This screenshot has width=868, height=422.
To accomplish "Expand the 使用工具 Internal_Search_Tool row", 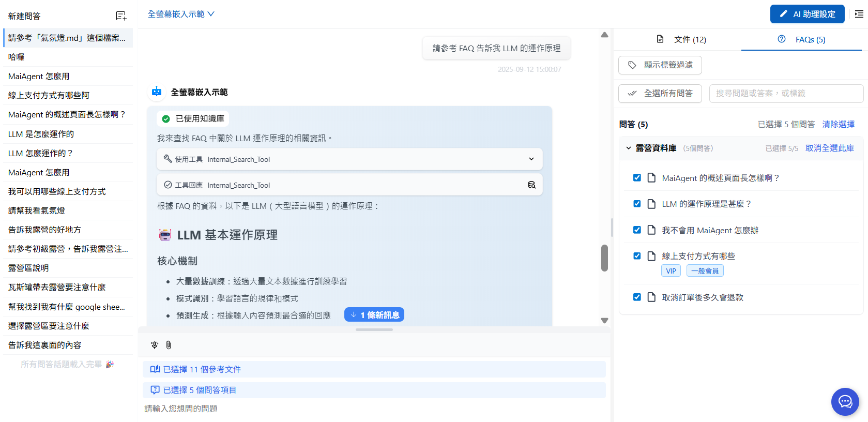I will pyautogui.click(x=531, y=159).
